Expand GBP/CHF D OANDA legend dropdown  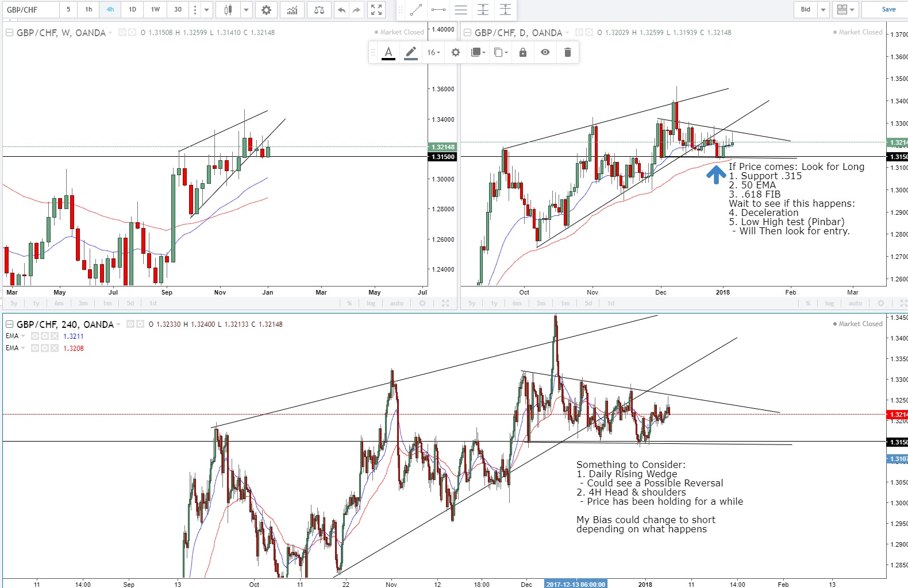click(567, 33)
